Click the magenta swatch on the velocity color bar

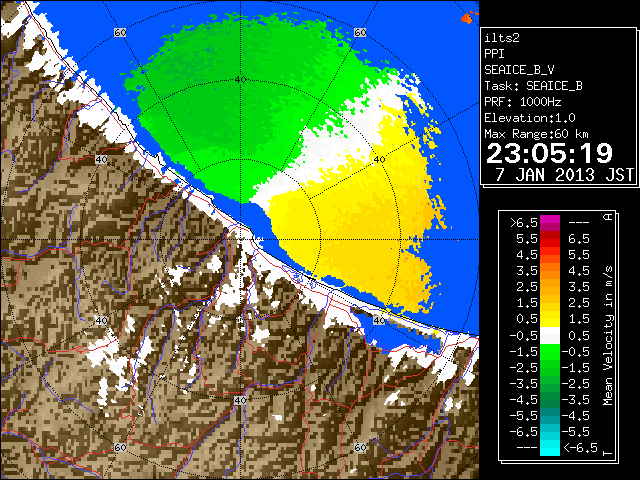550,223
